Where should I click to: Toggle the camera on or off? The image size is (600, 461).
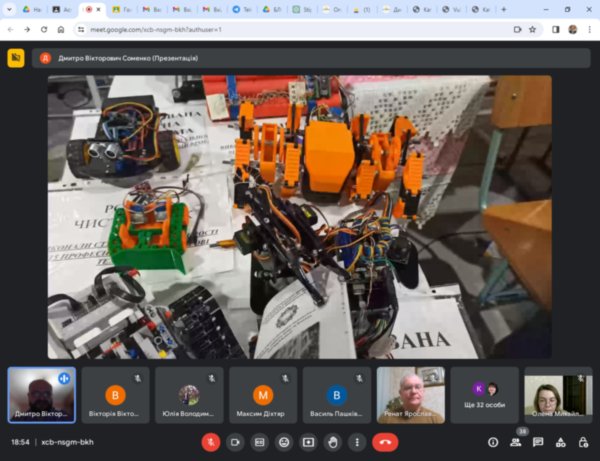click(236, 441)
